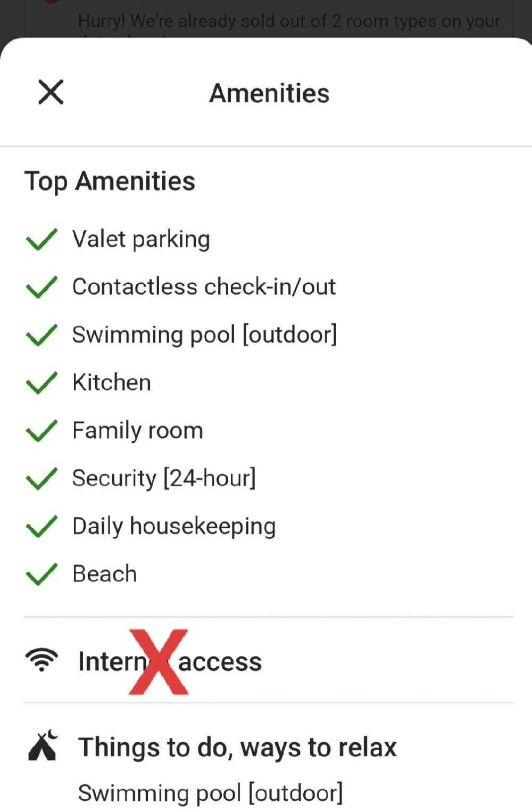The image size is (532, 812).
Task: Click the tent icon beside Things to do
Action: (43, 745)
